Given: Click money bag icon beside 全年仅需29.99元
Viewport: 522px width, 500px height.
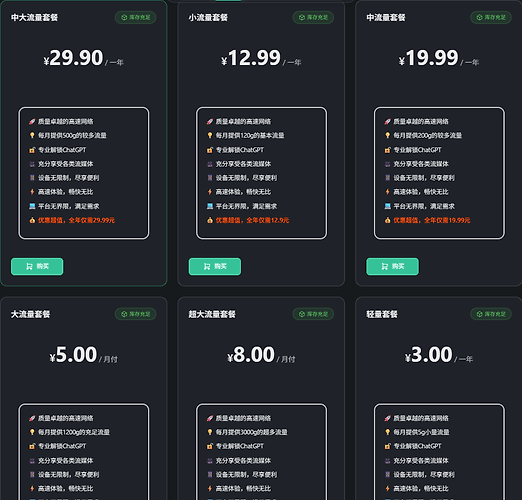Looking at the screenshot, I should click(x=32, y=220).
